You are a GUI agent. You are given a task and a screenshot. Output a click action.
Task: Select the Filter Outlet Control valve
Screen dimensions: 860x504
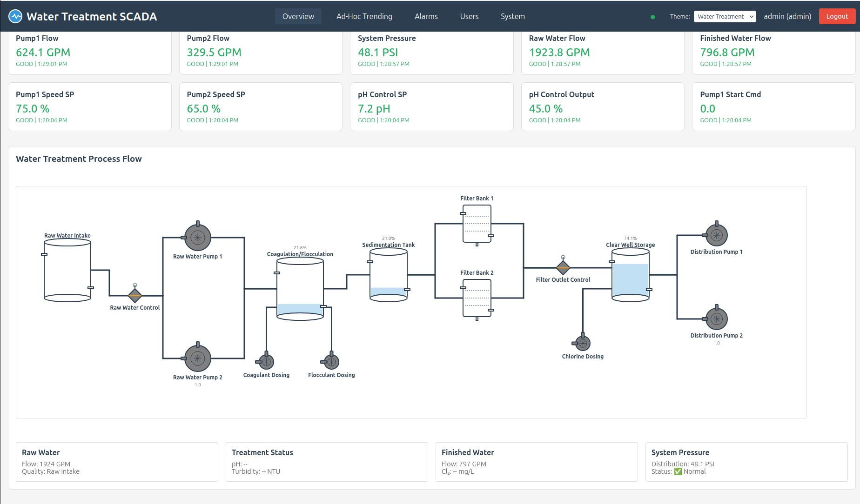click(563, 267)
